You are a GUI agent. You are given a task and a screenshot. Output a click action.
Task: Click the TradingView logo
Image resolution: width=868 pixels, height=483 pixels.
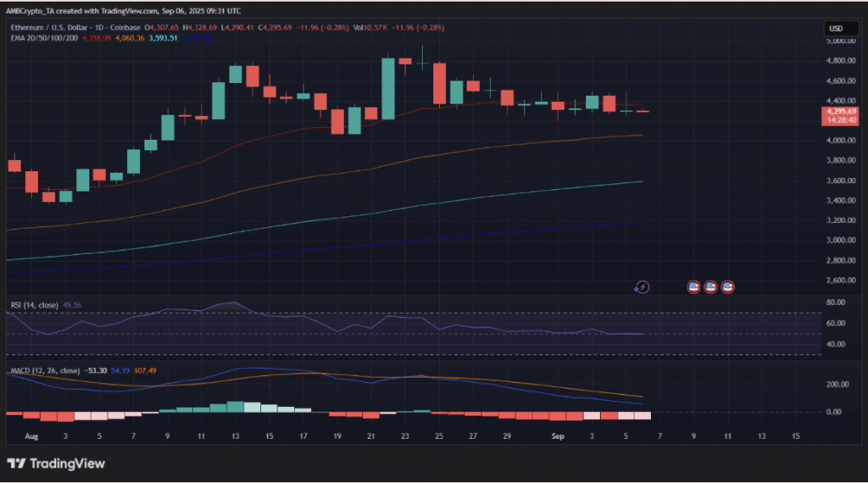56,464
